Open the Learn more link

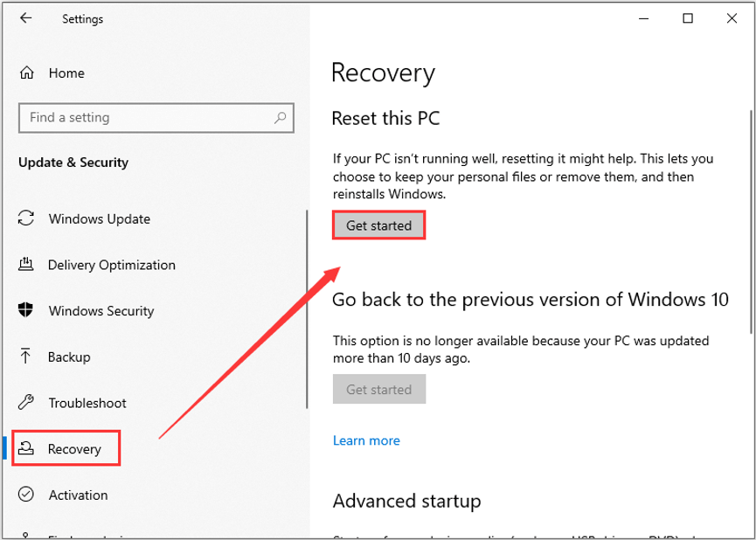[x=366, y=440]
